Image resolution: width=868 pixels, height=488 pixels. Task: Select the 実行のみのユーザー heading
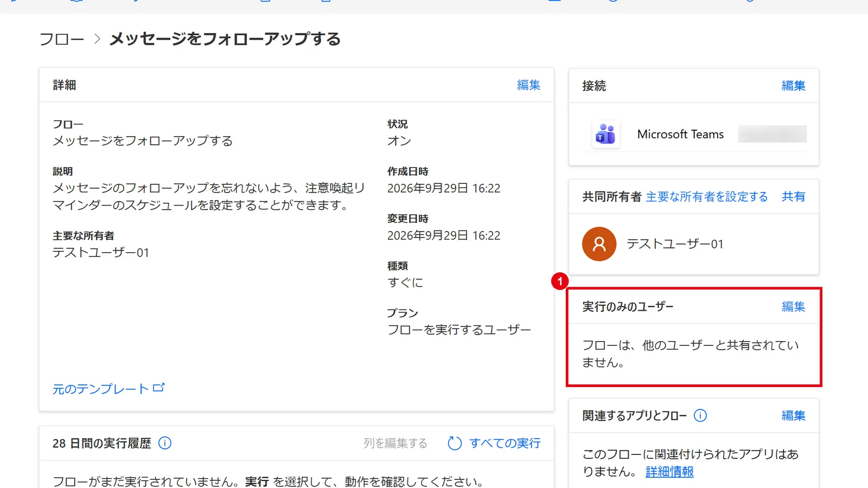pos(628,307)
